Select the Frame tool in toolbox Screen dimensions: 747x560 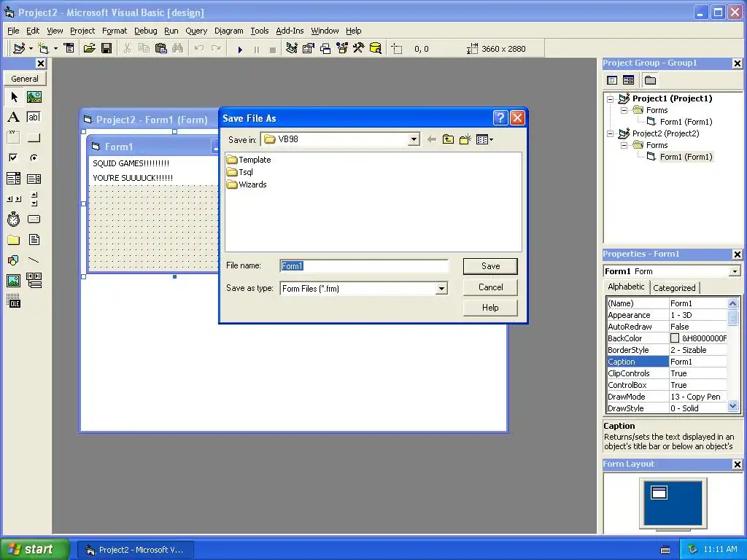click(x=14, y=138)
